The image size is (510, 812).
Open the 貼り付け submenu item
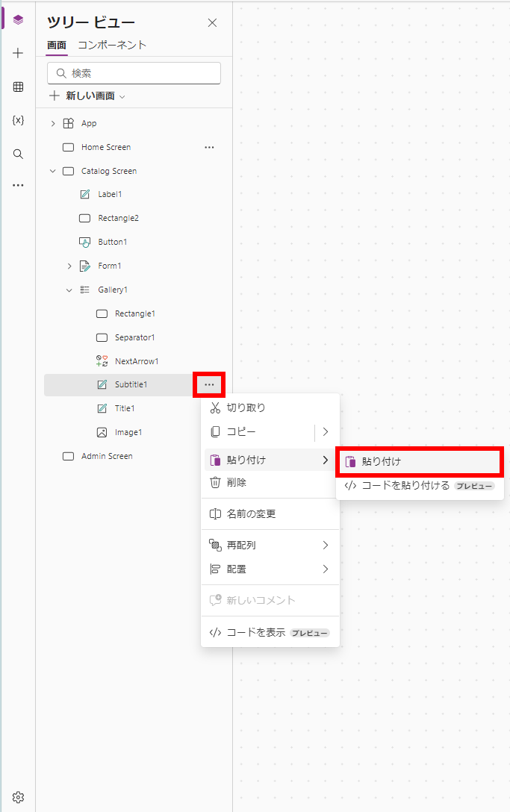[x=270, y=460]
